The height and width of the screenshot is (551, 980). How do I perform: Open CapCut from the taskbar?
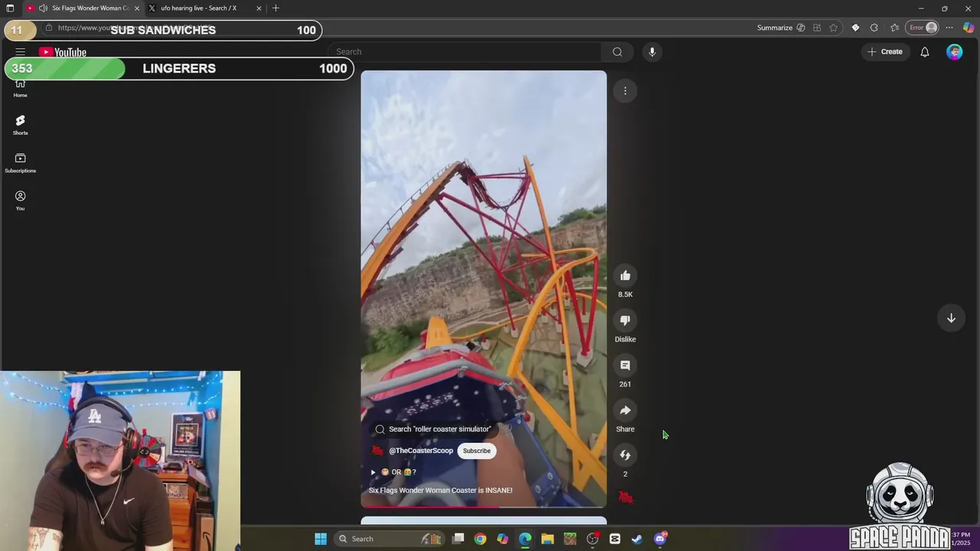(x=615, y=539)
